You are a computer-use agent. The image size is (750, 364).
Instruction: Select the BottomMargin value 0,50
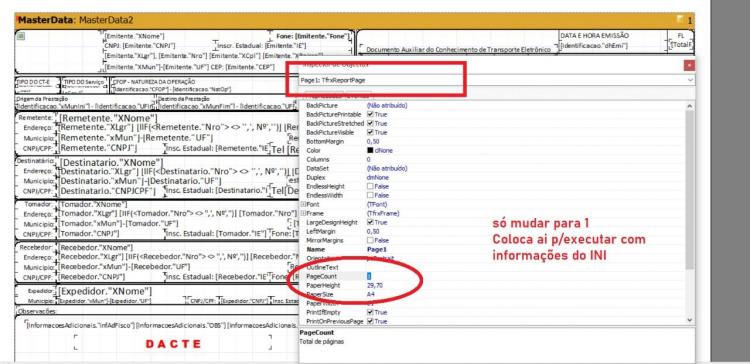(x=373, y=142)
